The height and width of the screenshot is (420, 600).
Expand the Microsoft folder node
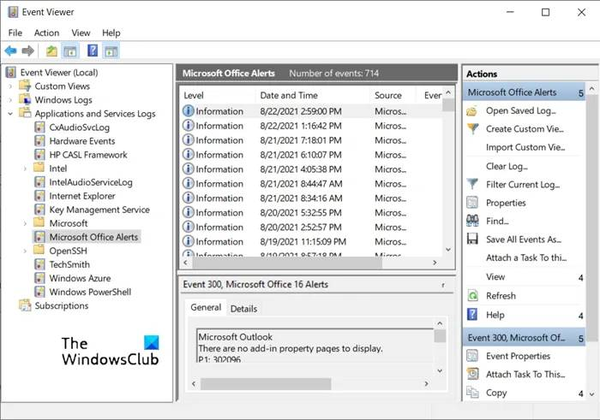pos(25,223)
